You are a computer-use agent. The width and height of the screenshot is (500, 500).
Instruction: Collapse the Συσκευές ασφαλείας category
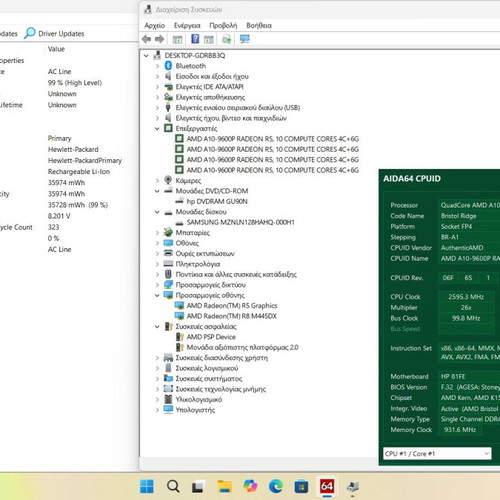[x=157, y=326]
